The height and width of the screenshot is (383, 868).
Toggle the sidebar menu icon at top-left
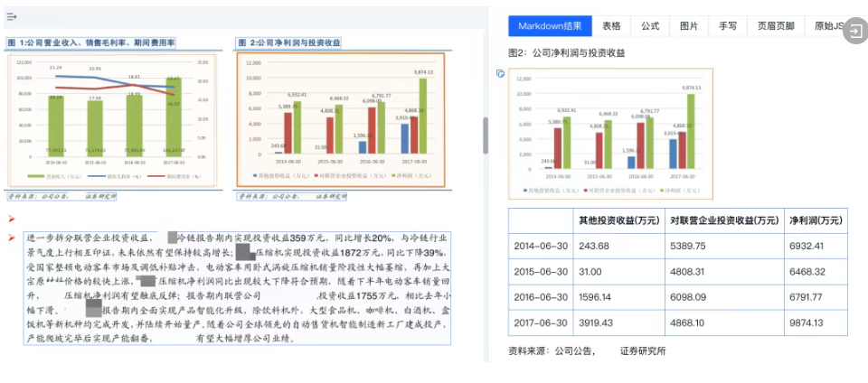click(x=12, y=16)
